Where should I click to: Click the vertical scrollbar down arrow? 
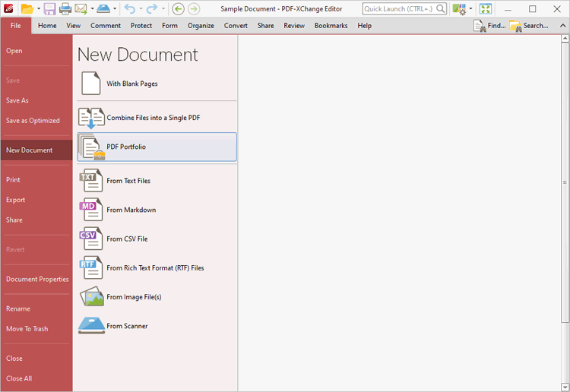tap(565, 387)
